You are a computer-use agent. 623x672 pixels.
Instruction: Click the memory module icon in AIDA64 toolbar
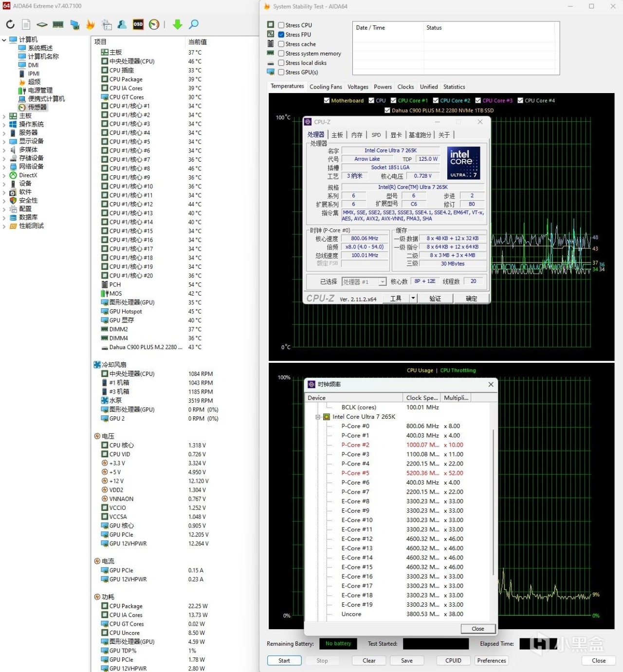[x=58, y=24]
